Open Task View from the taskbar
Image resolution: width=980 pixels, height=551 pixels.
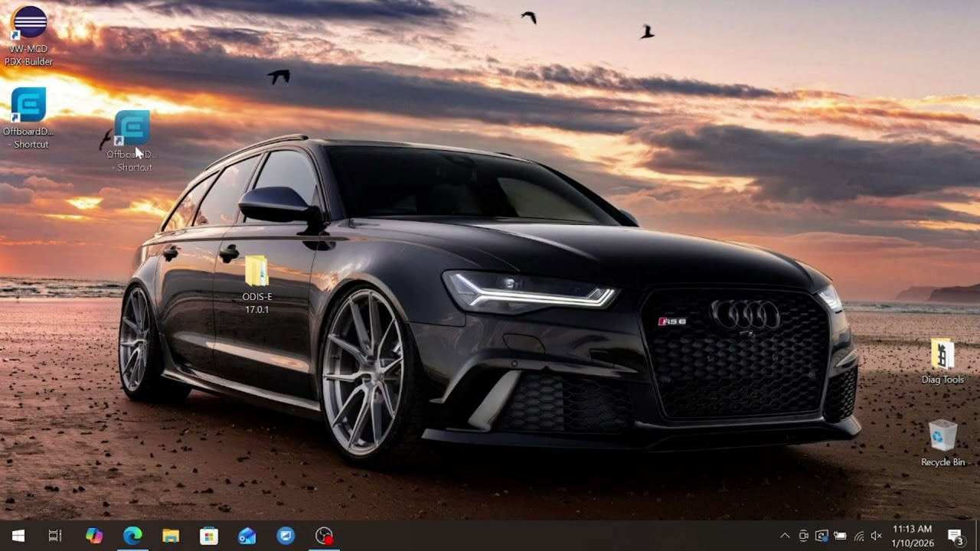coord(55,536)
